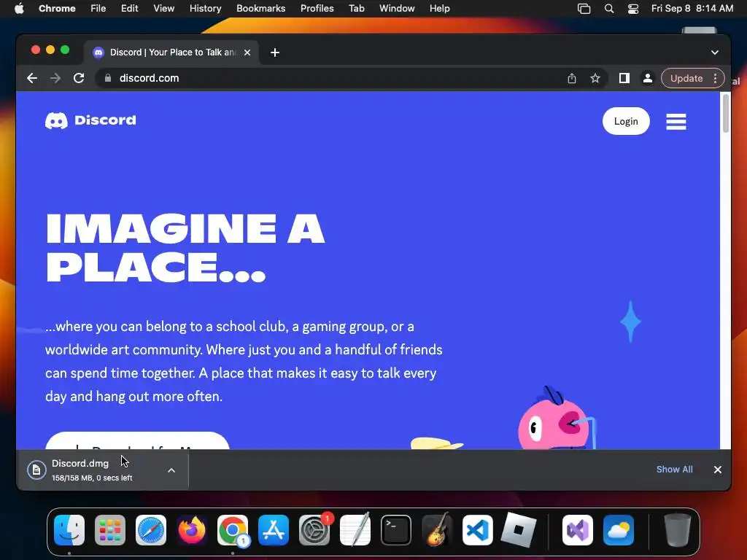
Task: Expand the tab search dropdown arrow
Action: click(x=715, y=52)
